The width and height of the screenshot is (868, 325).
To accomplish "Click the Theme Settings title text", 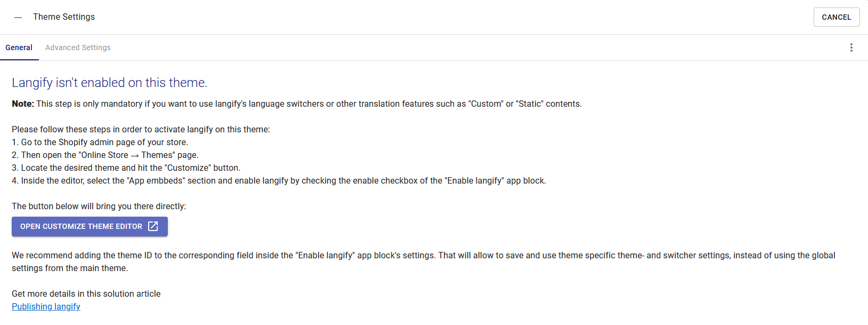I will pyautogui.click(x=64, y=17).
